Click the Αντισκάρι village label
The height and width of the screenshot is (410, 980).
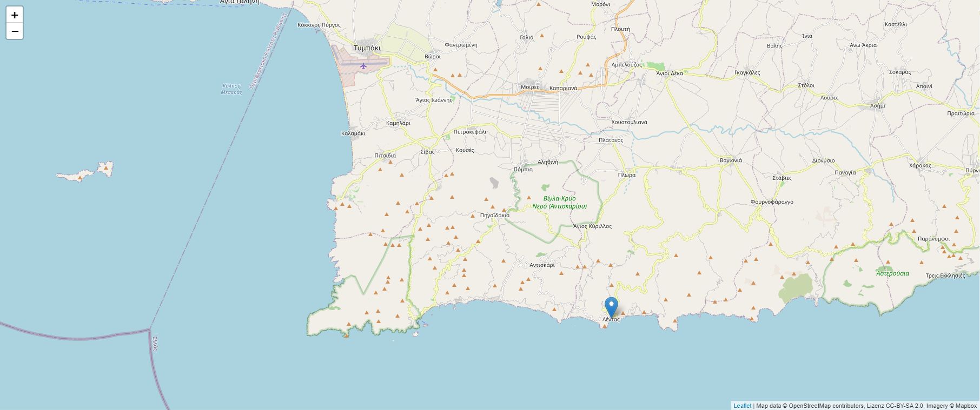click(x=542, y=265)
